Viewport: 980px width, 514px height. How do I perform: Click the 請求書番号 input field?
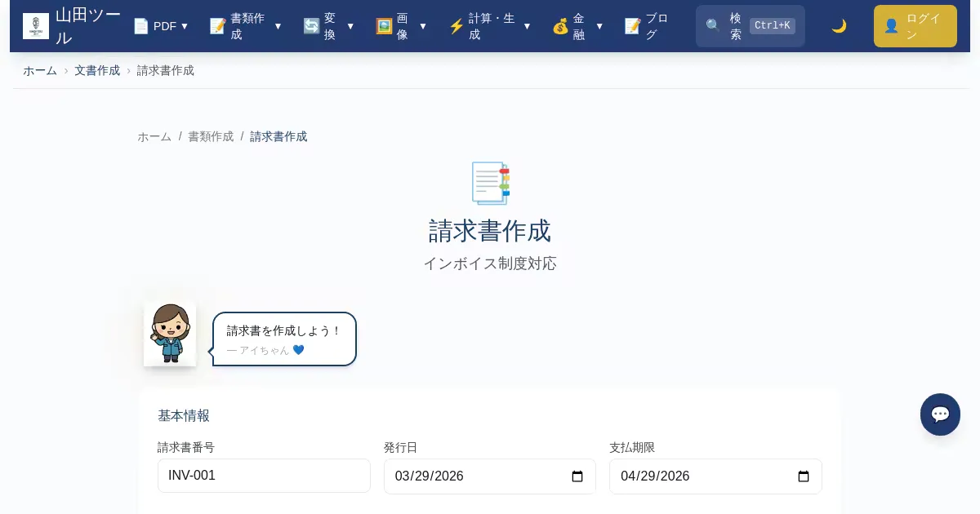(x=264, y=476)
